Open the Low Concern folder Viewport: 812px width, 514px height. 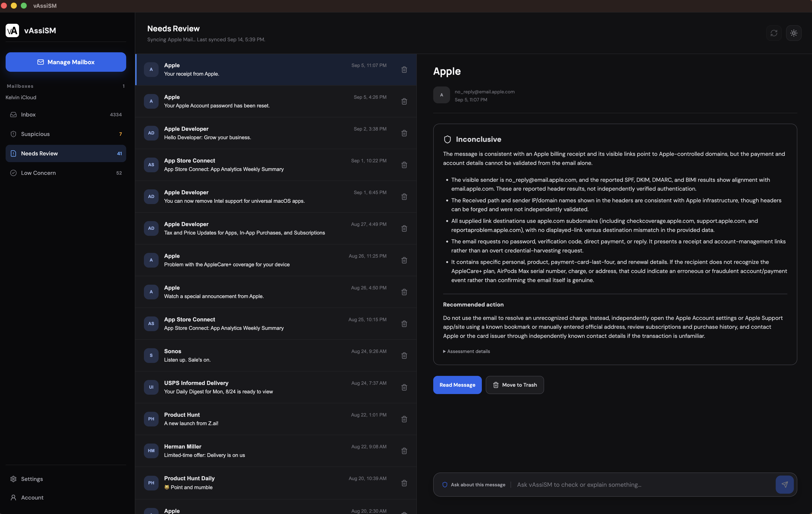point(66,173)
